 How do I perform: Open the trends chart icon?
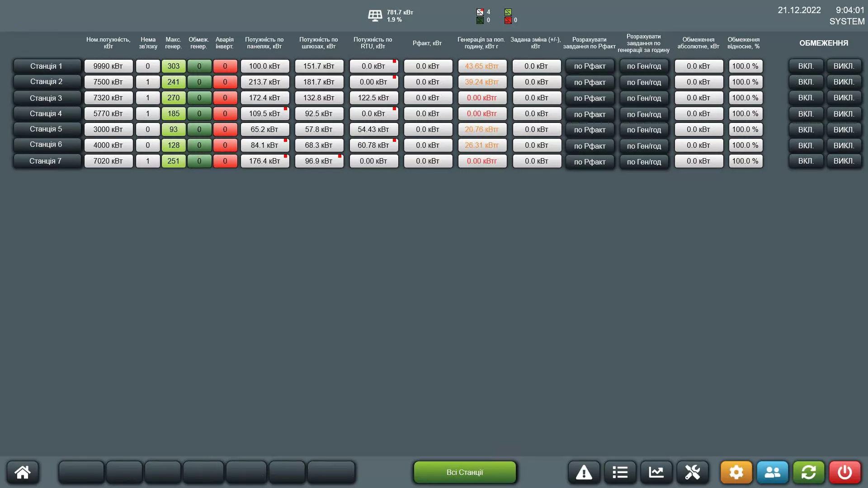click(656, 472)
